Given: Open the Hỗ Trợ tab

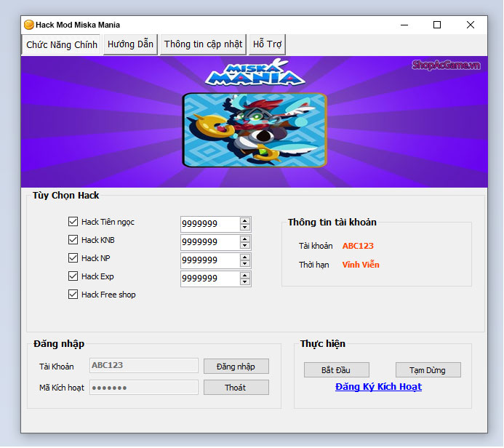Looking at the screenshot, I should [x=267, y=44].
